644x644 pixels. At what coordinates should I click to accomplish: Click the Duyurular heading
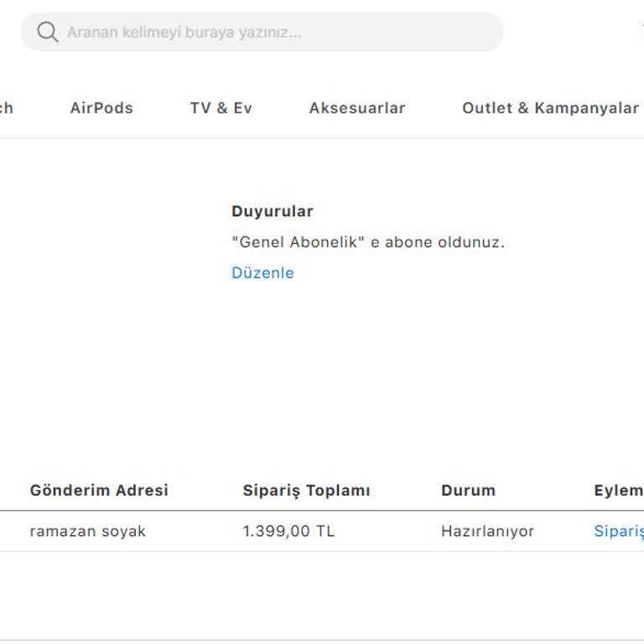click(273, 211)
